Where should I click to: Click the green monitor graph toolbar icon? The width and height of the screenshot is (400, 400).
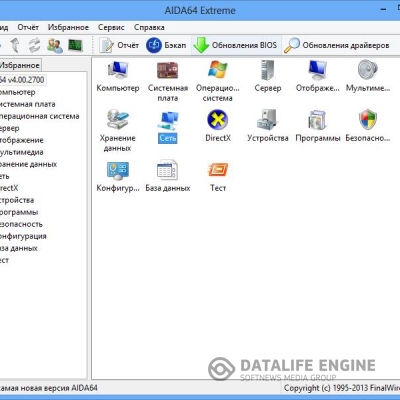coord(75,45)
